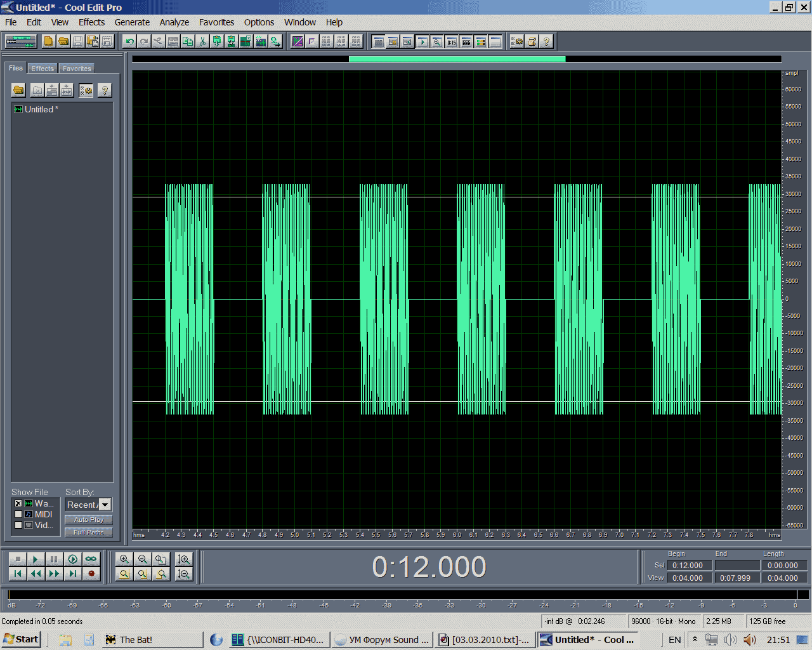Image resolution: width=812 pixels, height=650 pixels.
Task: Click the Redo arrow in the toolbar
Action: click(144, 41)
